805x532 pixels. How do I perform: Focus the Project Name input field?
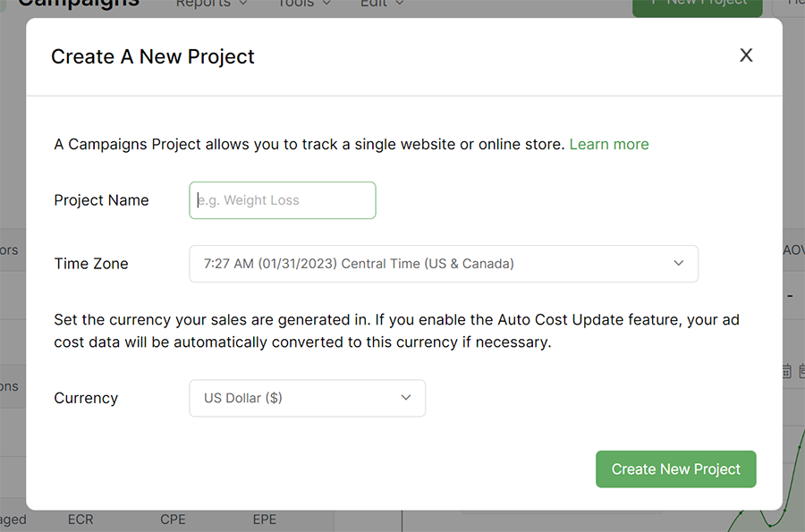(283, 200)
